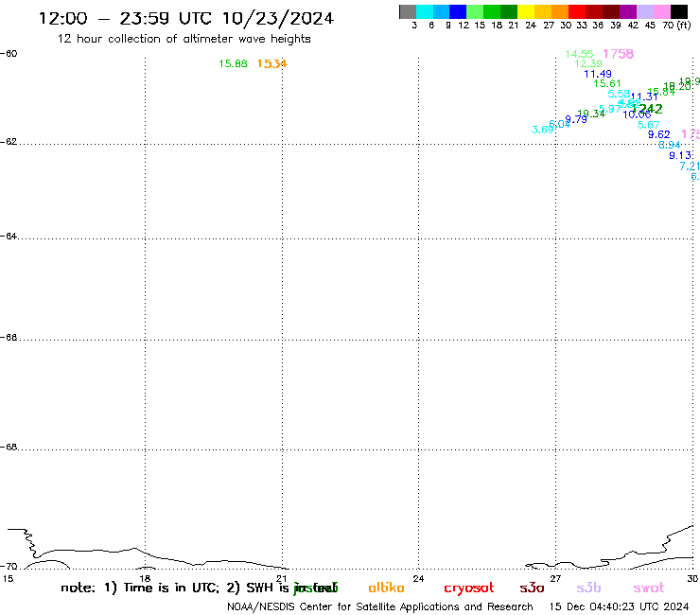Image resolution: width=700 pixels, height=615 pixels.
Task: Click the black color bar swatch
Action: click(678, 11)
